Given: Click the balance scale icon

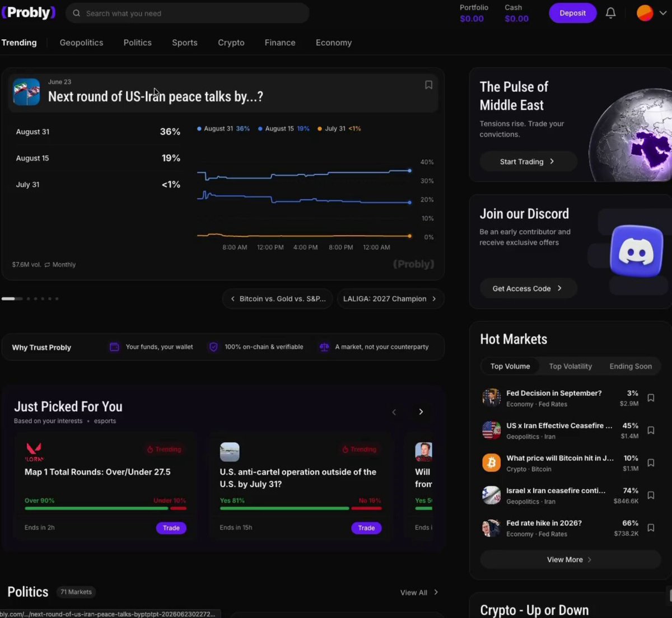Looking at the screenshot, I should [324, 347].
